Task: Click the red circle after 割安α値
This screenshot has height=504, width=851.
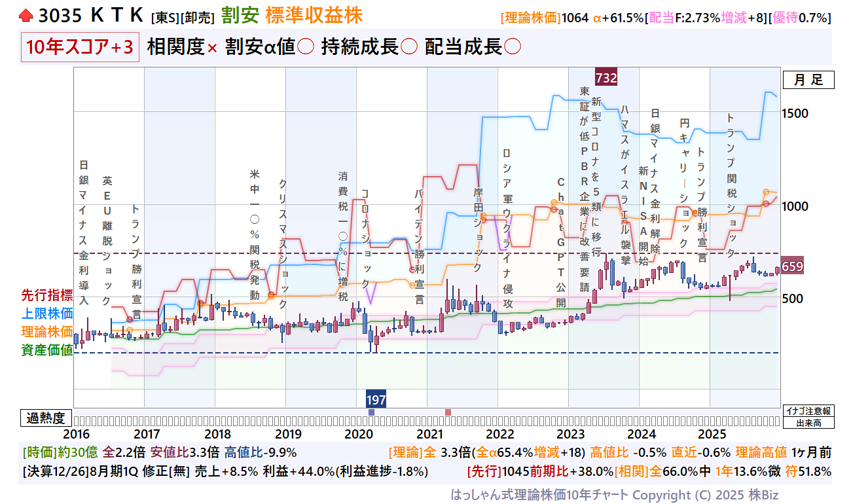Action: (x=305, y=48)
